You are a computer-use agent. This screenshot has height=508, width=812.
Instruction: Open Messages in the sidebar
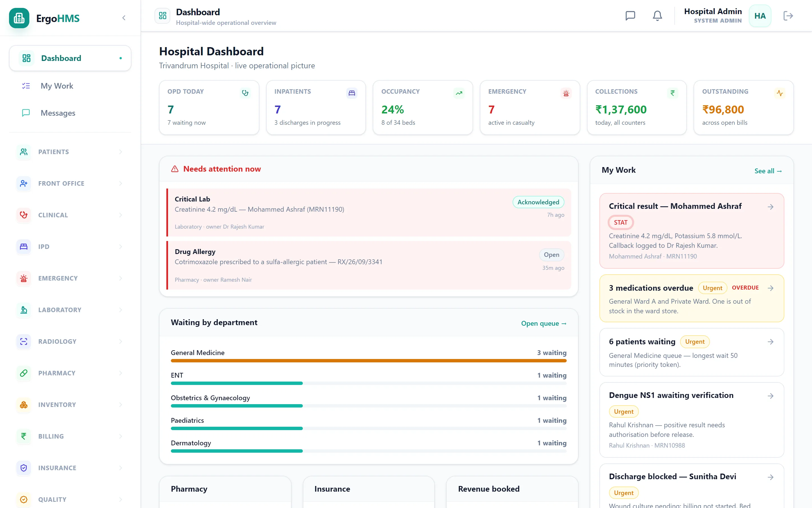[x=70, y=113]
